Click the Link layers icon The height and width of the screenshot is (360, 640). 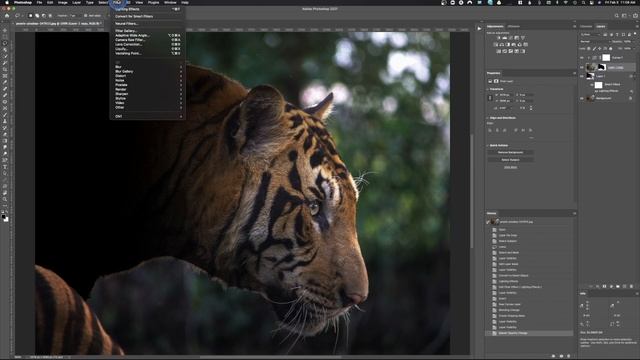coord(591,287)
